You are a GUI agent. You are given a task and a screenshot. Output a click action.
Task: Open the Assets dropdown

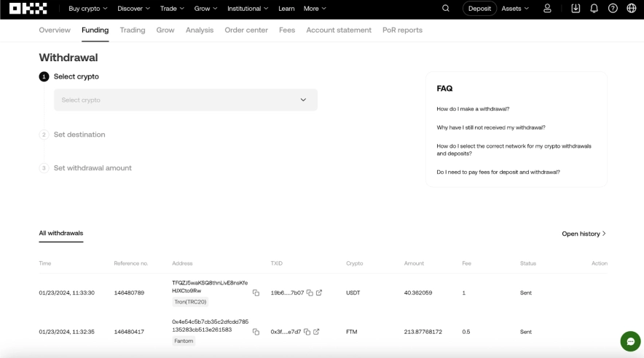(515, 9)
